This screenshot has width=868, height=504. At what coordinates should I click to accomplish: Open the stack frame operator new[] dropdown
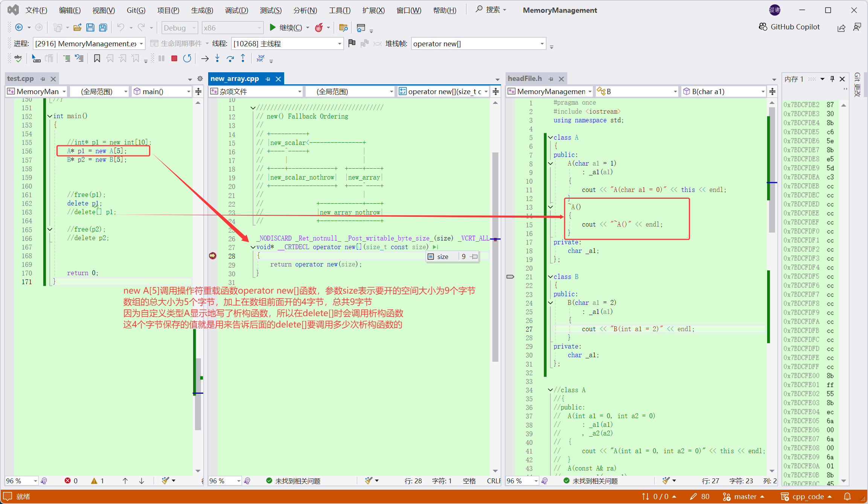pyautogui.click(x=542, y=44)
